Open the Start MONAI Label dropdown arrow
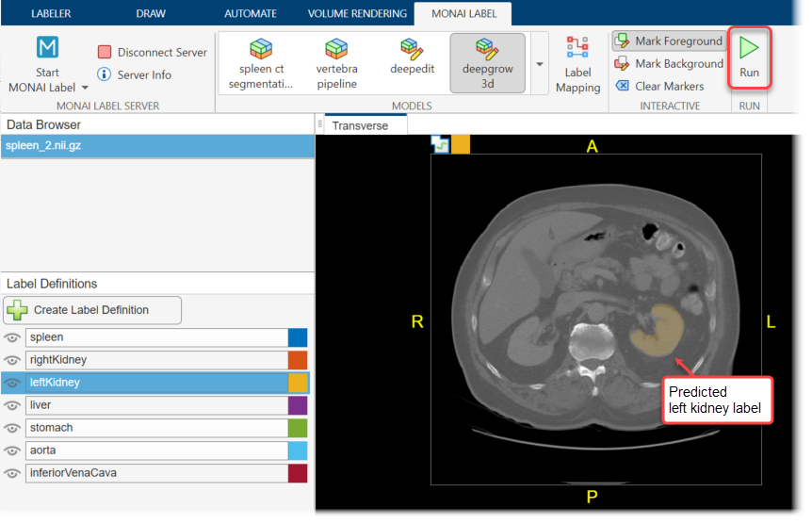This screenshot has height=524, width=812. (x=85, y=88)
